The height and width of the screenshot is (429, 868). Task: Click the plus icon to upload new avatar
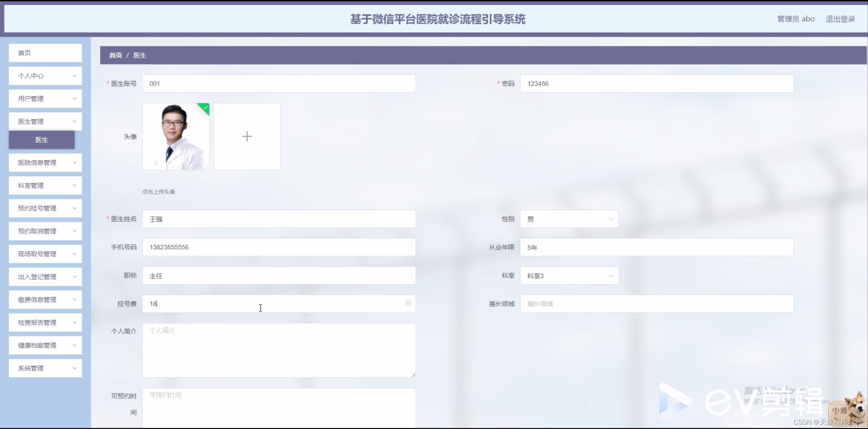tap(247, 137)
